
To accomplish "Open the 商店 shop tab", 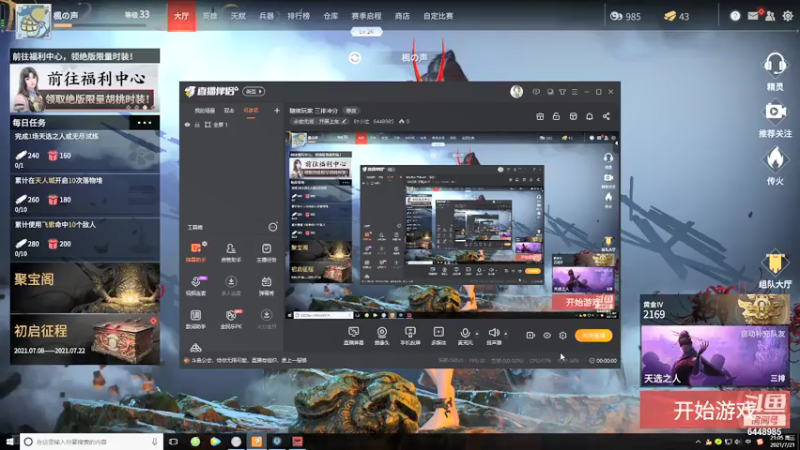I will 402,16.
